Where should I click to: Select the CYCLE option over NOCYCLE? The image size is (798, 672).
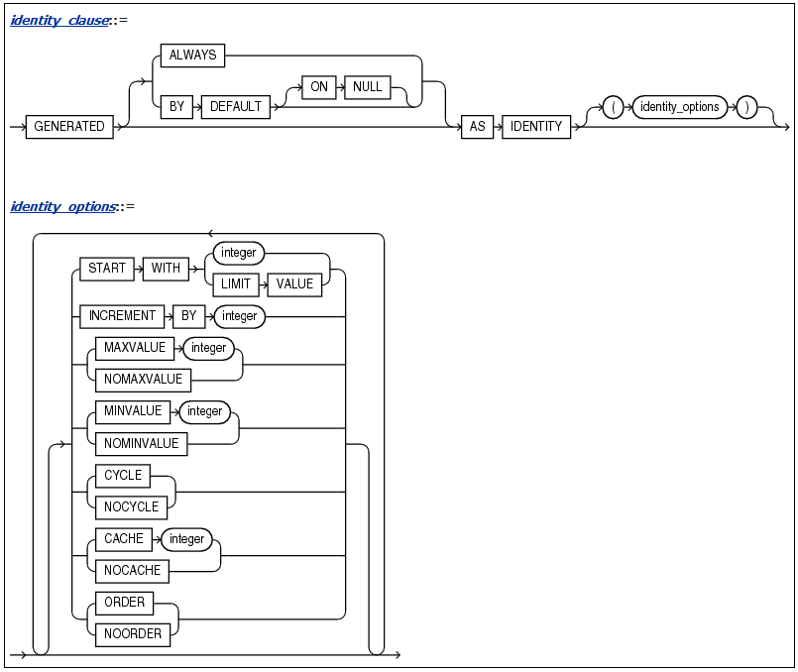pyautogui.click(x=122, y=476)
